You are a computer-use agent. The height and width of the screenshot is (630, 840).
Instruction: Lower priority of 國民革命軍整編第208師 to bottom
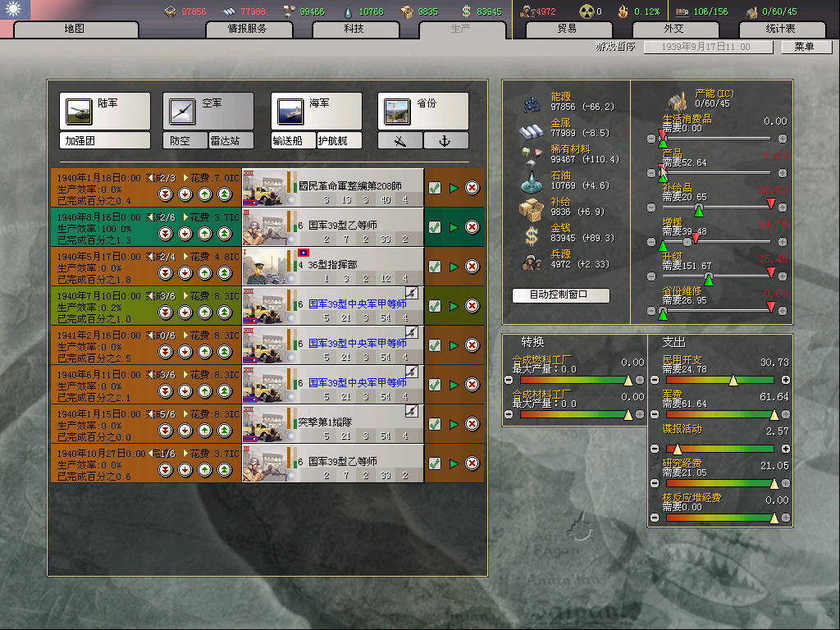(166, 194)
